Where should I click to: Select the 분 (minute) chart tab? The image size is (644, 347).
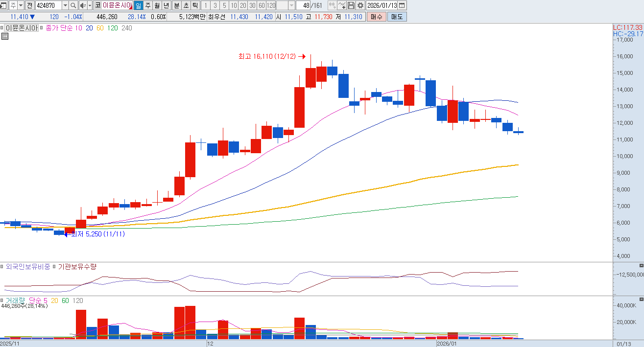point(177,5)
